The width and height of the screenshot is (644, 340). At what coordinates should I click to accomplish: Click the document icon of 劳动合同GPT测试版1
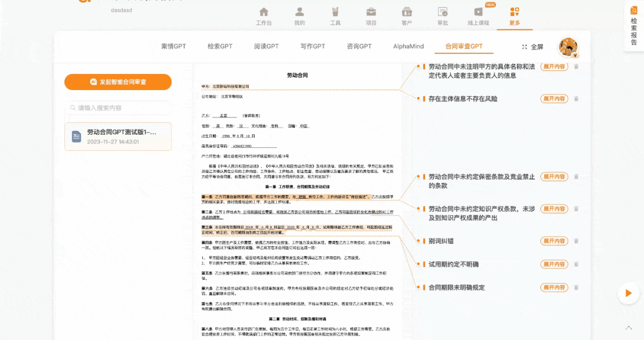click(76, 137)
